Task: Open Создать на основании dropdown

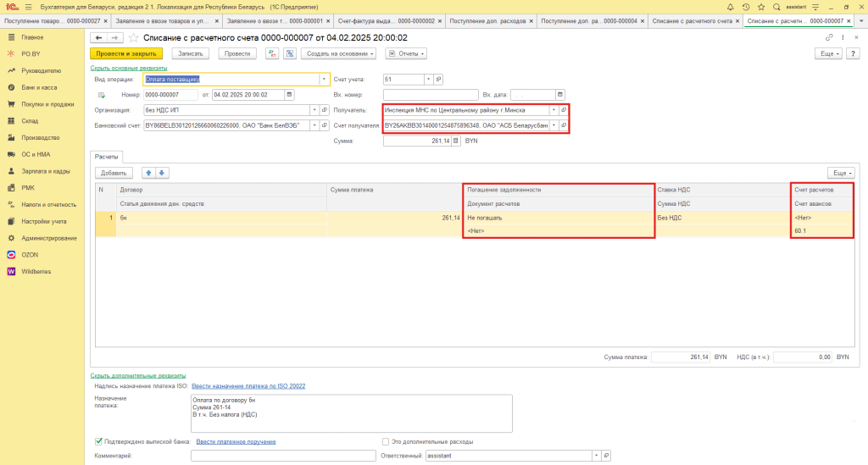Action: [339, 53]
